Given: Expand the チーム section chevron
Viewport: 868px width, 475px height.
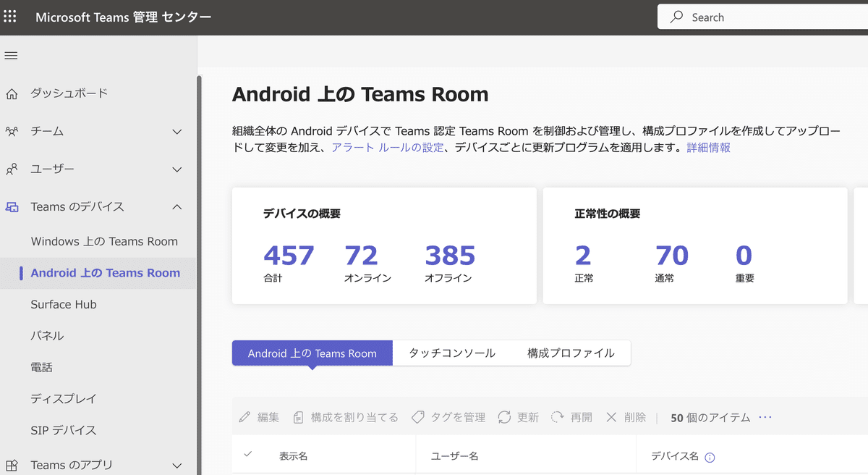Looking at the screenshot, I should [x=177, y=131].
